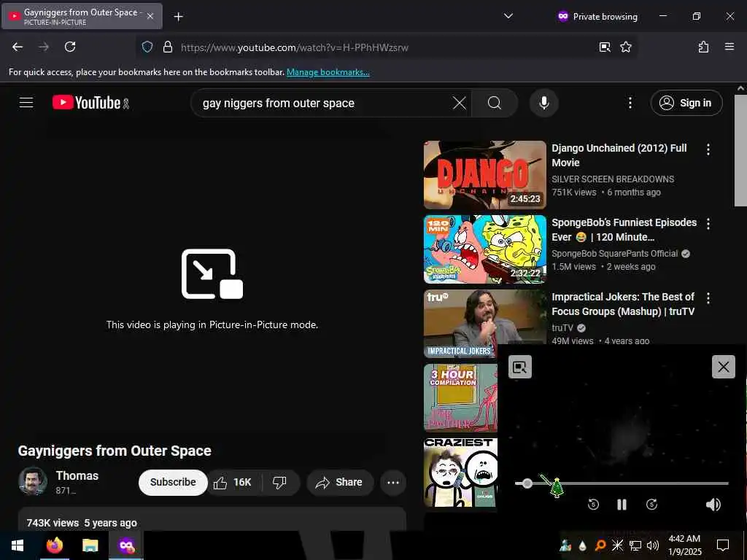Pause the Picture-in-Picture video

coord(622,505)
